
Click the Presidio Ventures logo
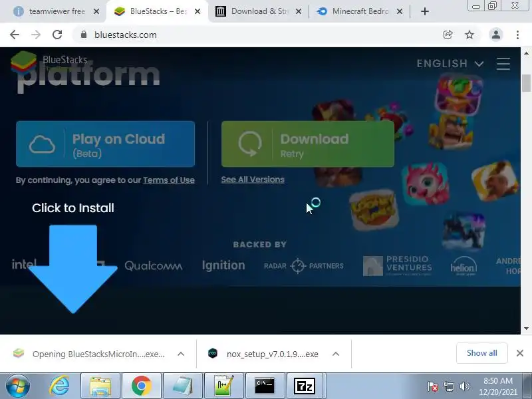[x=397, y=265]
